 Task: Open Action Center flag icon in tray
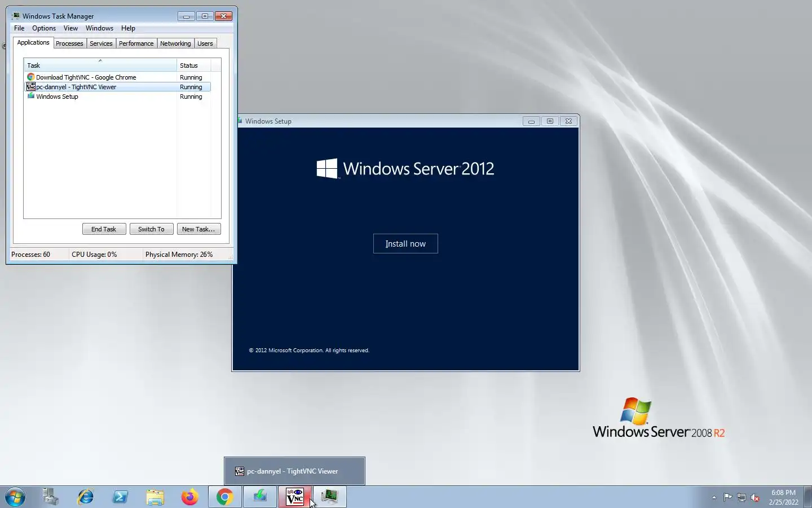(727, 497)
